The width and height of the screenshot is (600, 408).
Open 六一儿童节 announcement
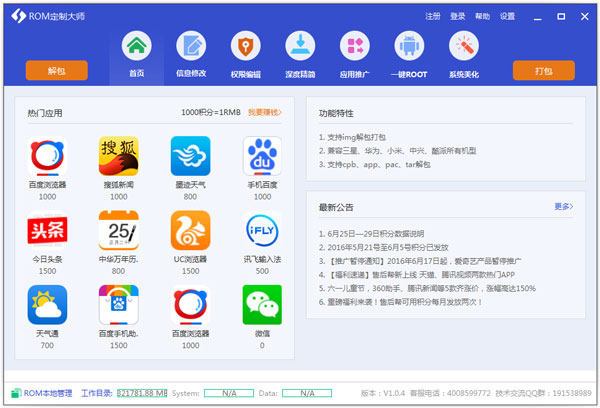(427, 288)
